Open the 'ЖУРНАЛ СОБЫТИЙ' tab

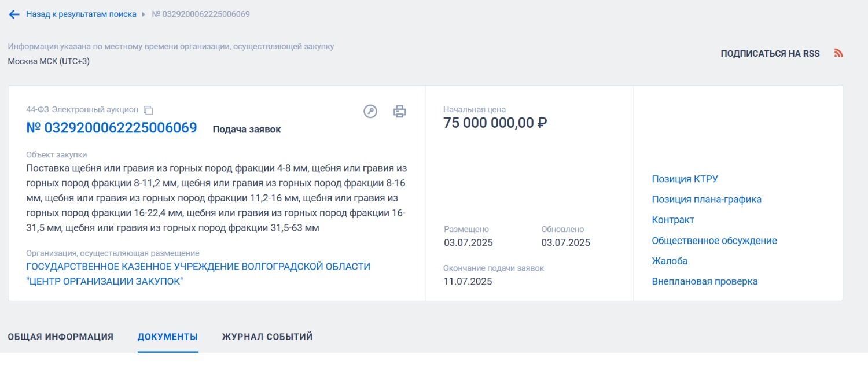coord(267,337)
